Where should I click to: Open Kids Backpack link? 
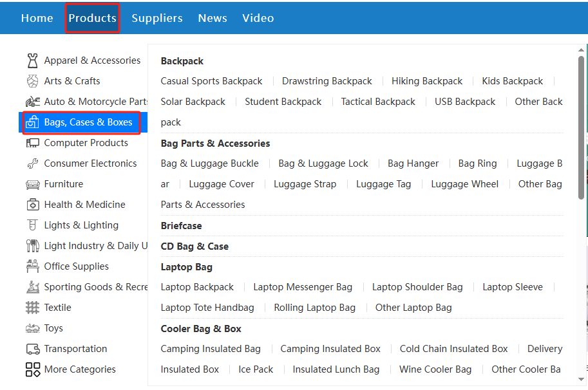pos(513,81)
